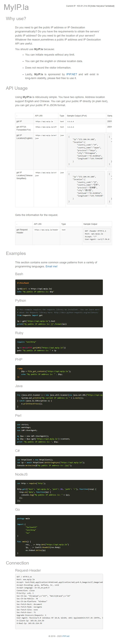Click the Java example heading
The width and height of the screenshot is (118, 644).
(x=19, y=386)
